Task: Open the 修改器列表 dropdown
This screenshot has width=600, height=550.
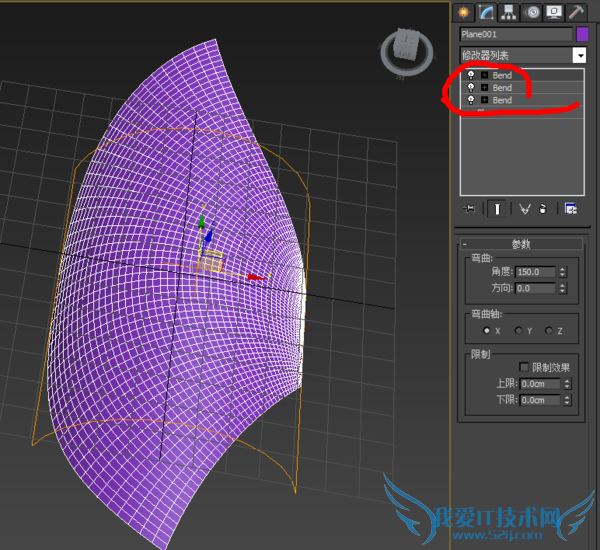Action: click(x=578, y=55)
